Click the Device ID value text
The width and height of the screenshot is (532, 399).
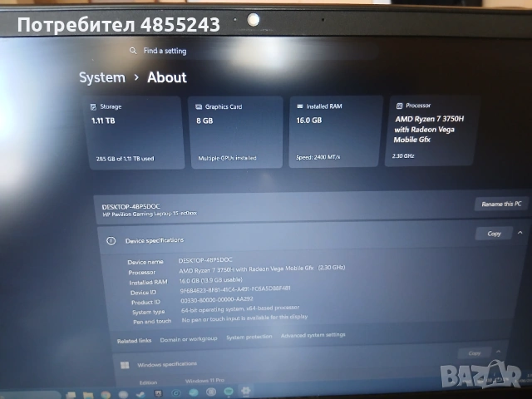[235, 289]
